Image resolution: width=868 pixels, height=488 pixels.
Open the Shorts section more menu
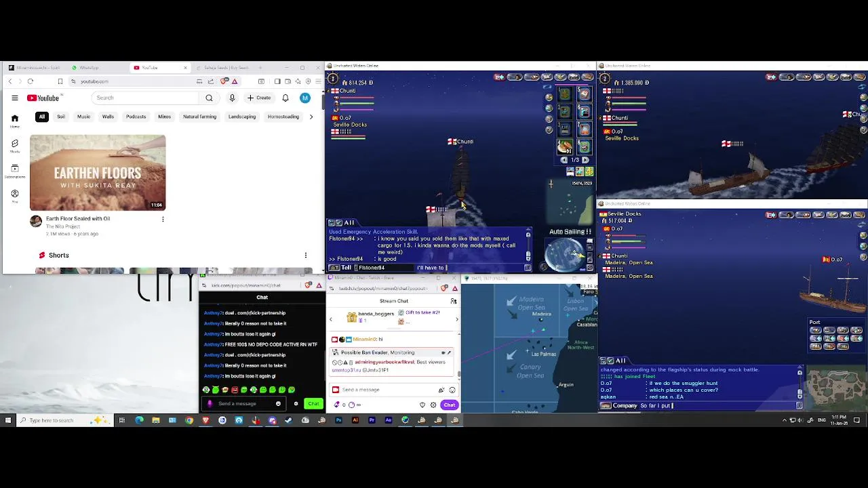click(x=306, y=256)
